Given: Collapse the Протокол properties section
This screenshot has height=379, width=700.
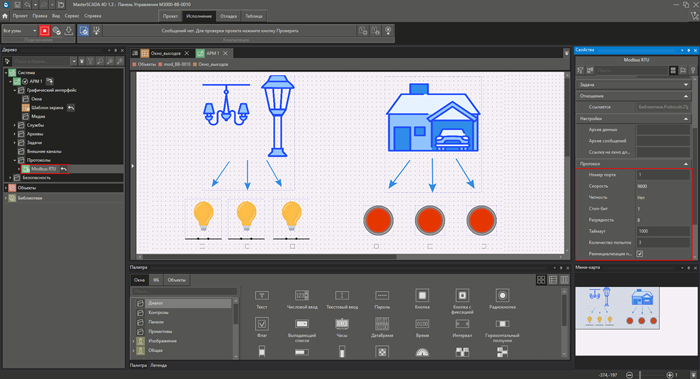Looking at the screenshot, I should coord(686,164).
